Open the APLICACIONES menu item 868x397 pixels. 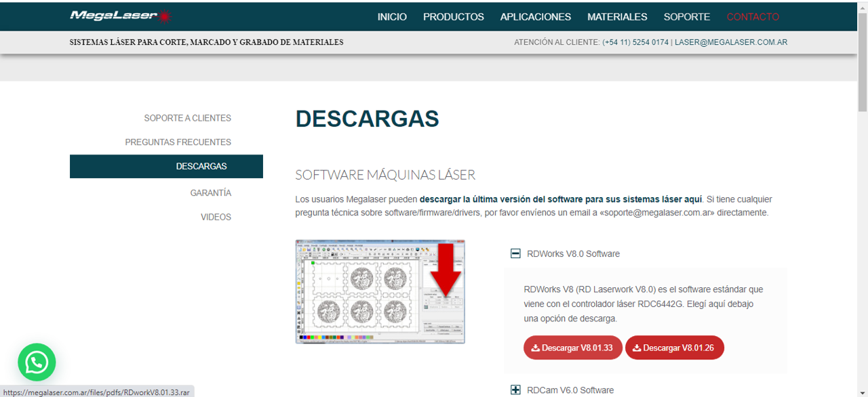[536, 17]
